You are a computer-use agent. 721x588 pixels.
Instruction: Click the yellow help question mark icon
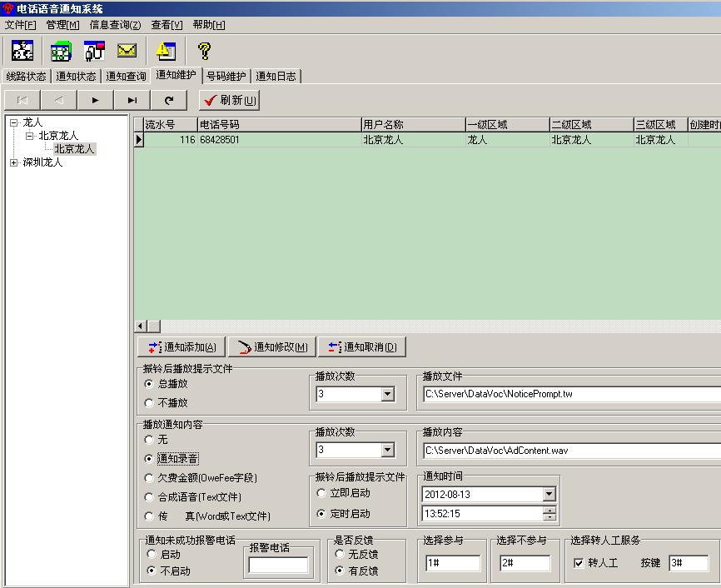pyautogui.click(x=203, y=51)
